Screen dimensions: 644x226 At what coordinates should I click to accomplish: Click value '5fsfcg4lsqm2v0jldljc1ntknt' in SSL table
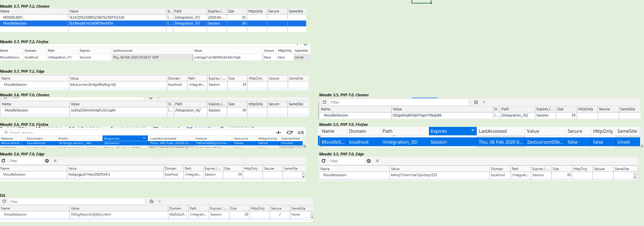(x=91, y=215)
